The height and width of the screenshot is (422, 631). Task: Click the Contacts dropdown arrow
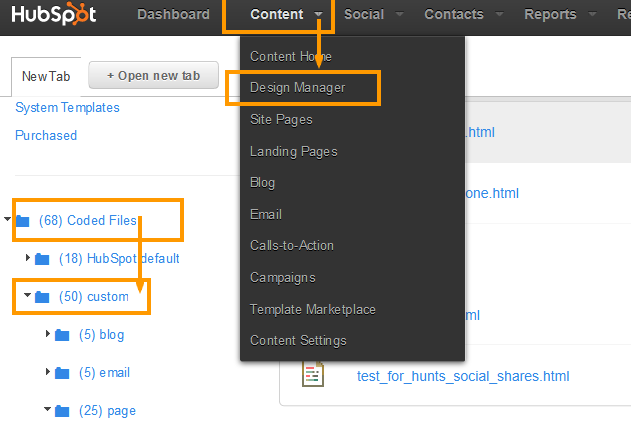[x=499, y=14]
